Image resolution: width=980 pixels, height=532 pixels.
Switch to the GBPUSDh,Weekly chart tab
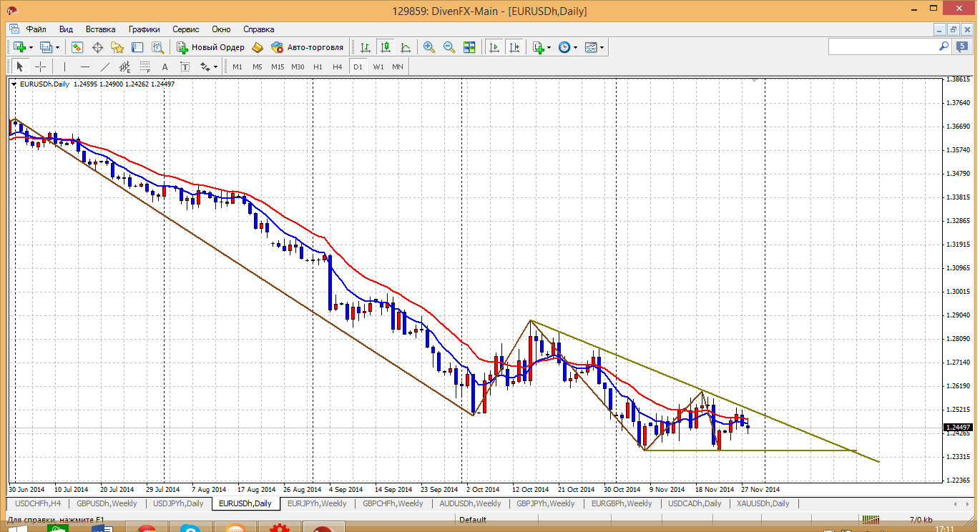(x=107, y=503)
